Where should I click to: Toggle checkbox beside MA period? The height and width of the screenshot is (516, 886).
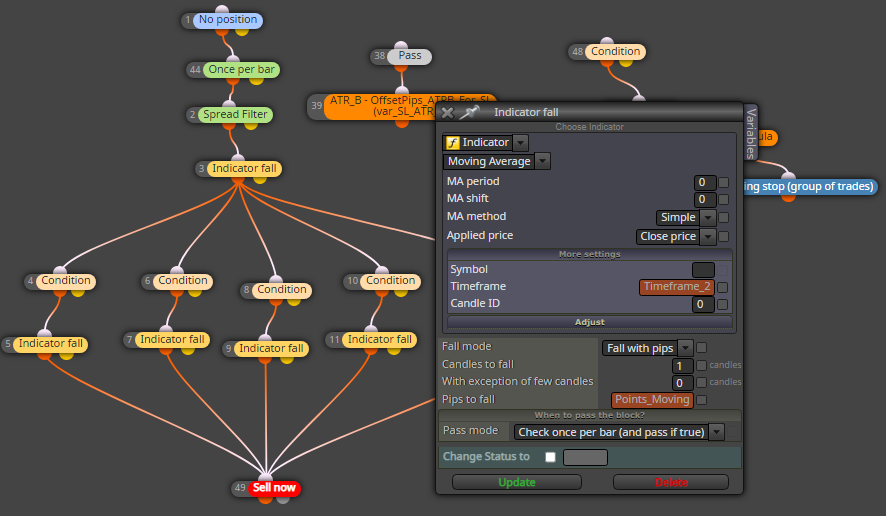click(723, 183)
